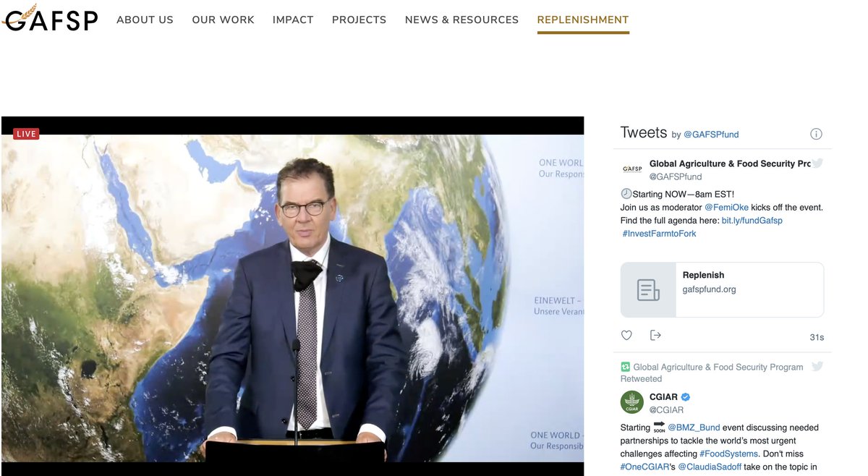This screenshot has width=868, height=476.
Task: Click SOON arrow emoji in CGIAR tweet
Action: tap(659, 427)
